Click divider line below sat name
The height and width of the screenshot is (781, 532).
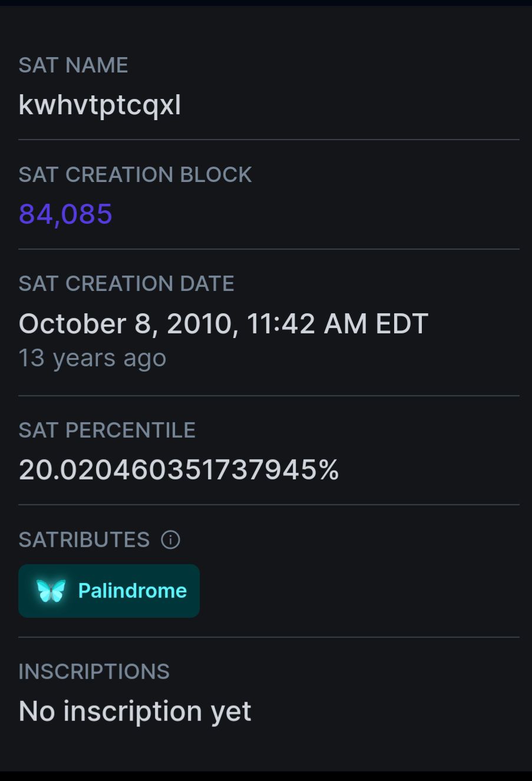tap(269, 140)
